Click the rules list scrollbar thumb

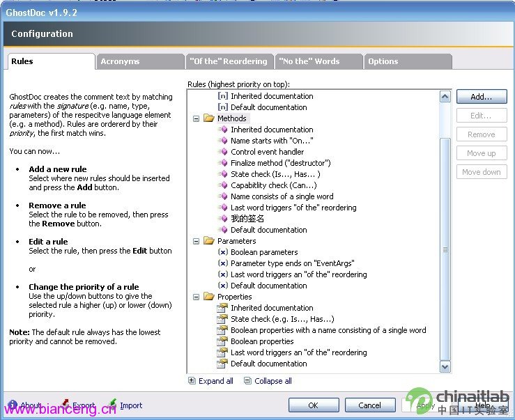(x=445, y=249)
